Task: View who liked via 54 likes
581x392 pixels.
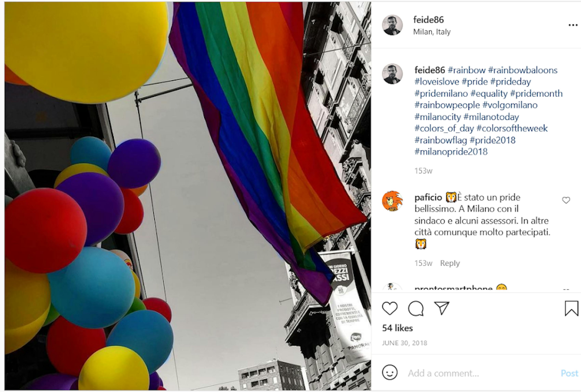Action: pos(397,328)
